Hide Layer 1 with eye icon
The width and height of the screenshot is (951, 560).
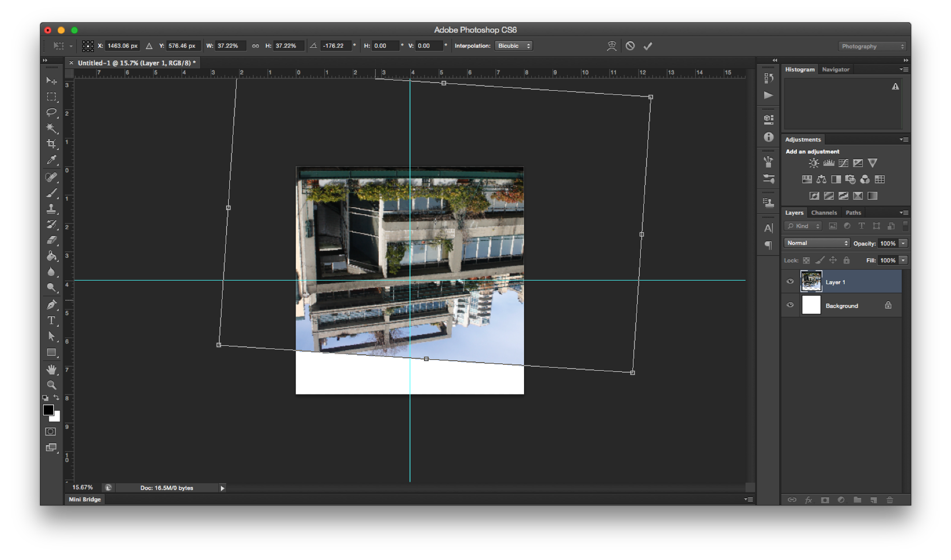(790, 282)
